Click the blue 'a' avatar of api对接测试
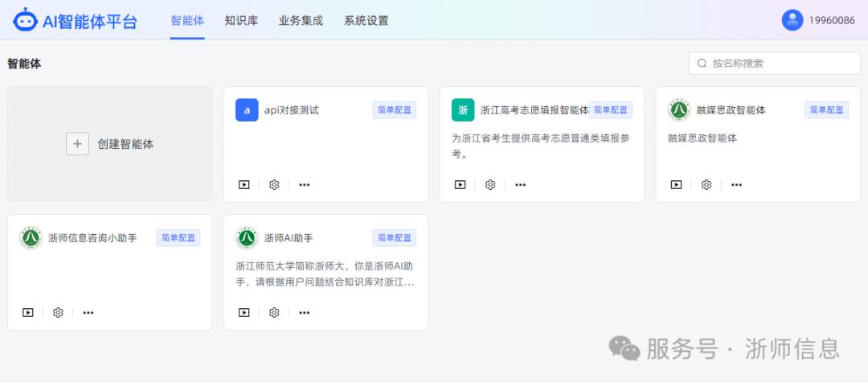The height and width of the screenshot is (383, 868). (x=247, y=109)
